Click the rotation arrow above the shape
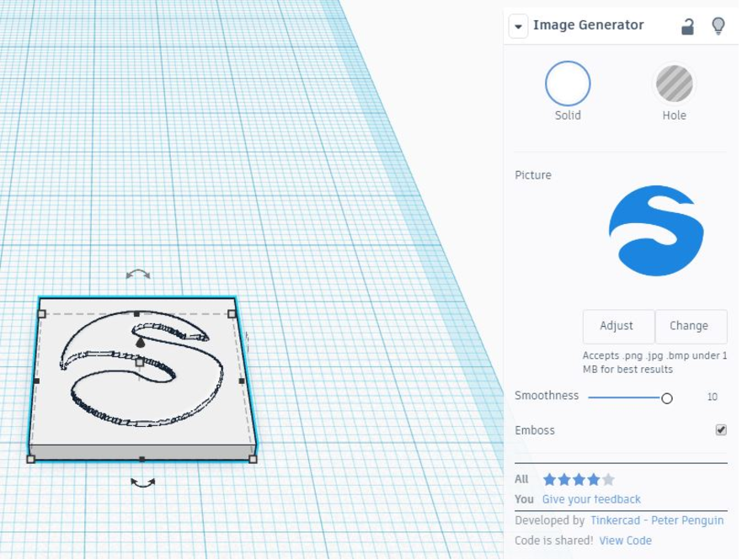Screen dimensions: 742x560 pos(138,275)
